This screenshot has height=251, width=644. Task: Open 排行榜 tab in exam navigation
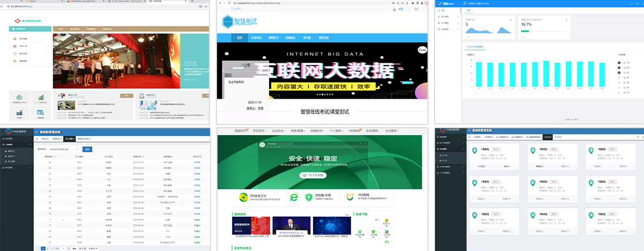pos(306,38)
